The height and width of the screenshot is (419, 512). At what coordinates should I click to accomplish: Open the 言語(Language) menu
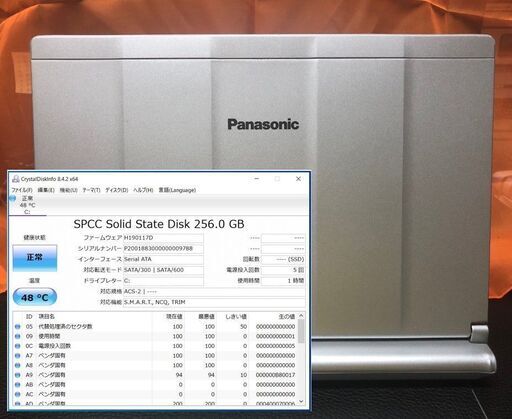click(177, 190)
